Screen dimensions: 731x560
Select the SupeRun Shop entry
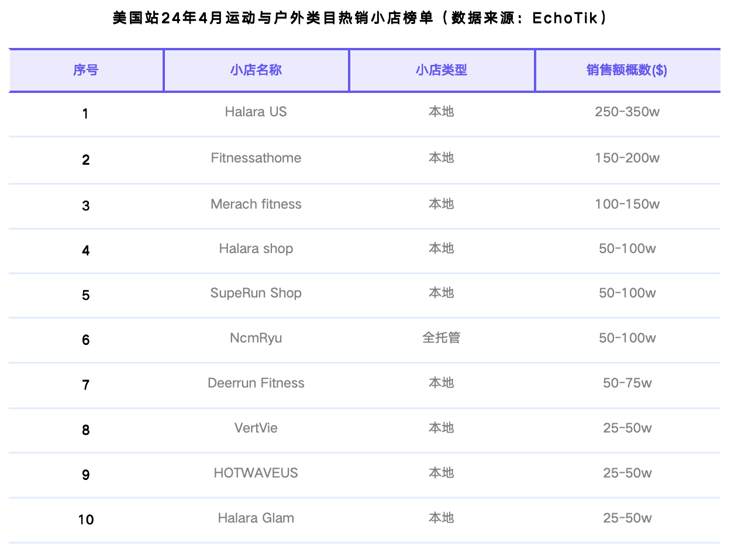(256, 293)
